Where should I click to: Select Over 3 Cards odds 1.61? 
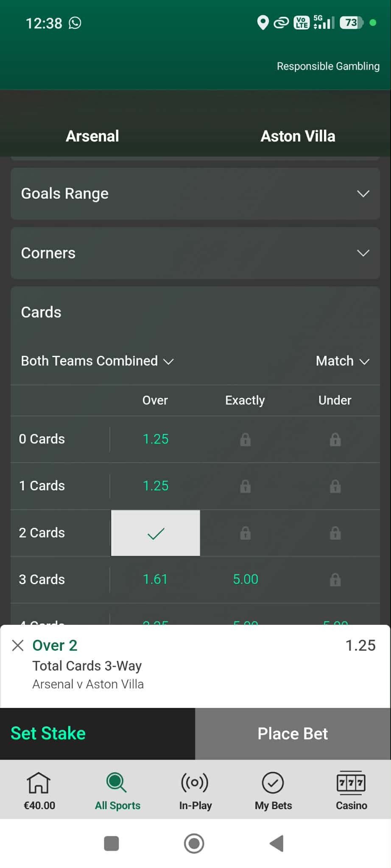pos(156,580)
